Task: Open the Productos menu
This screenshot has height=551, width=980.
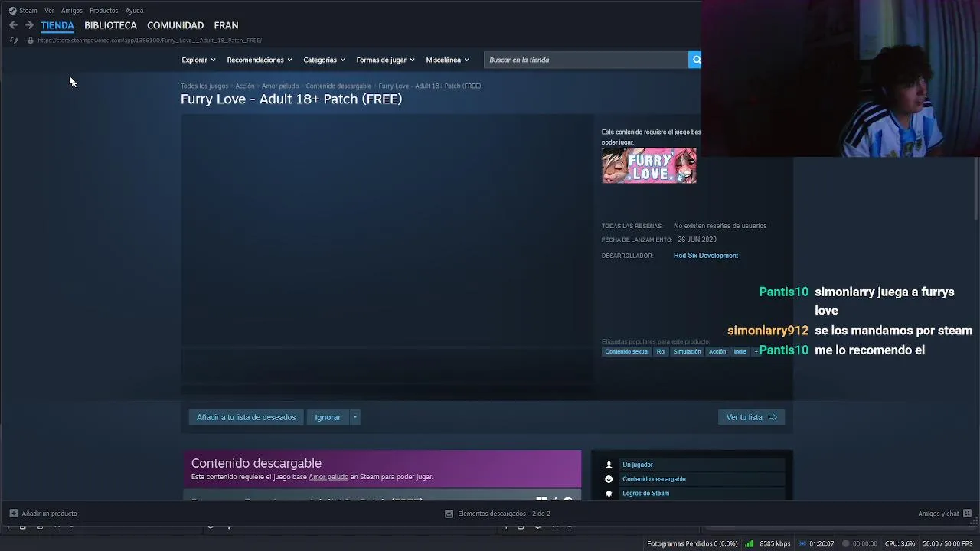Action: (103, 11)
